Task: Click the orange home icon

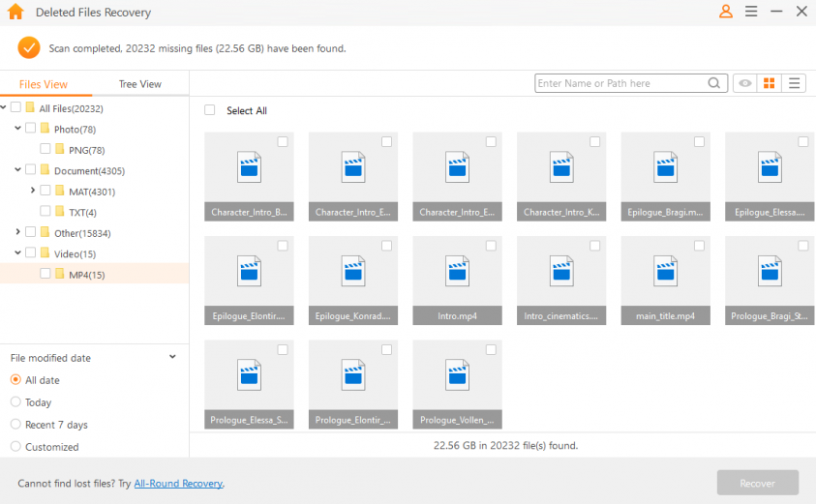Action: point(15,13)
